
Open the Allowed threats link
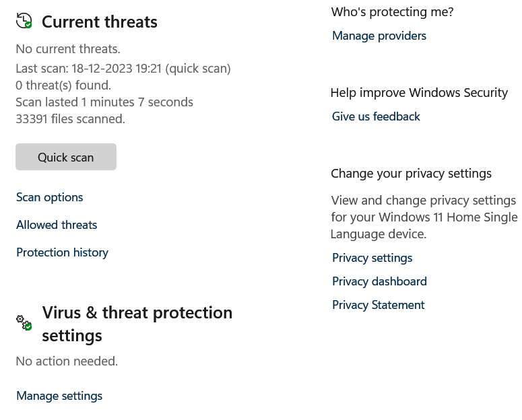(x=57, y=225)
